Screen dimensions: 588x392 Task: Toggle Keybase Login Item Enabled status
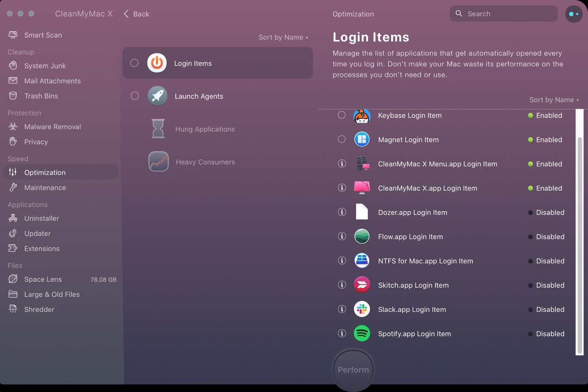click(545, 115)
